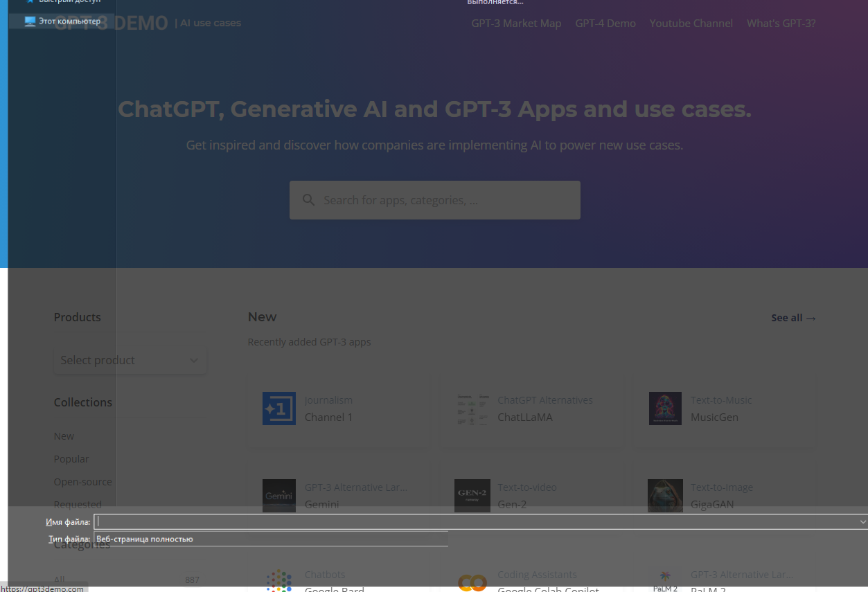Click the Channel 1 app logo icon
The height and width of the screenshot is (592, 868).
coord(278,409)
